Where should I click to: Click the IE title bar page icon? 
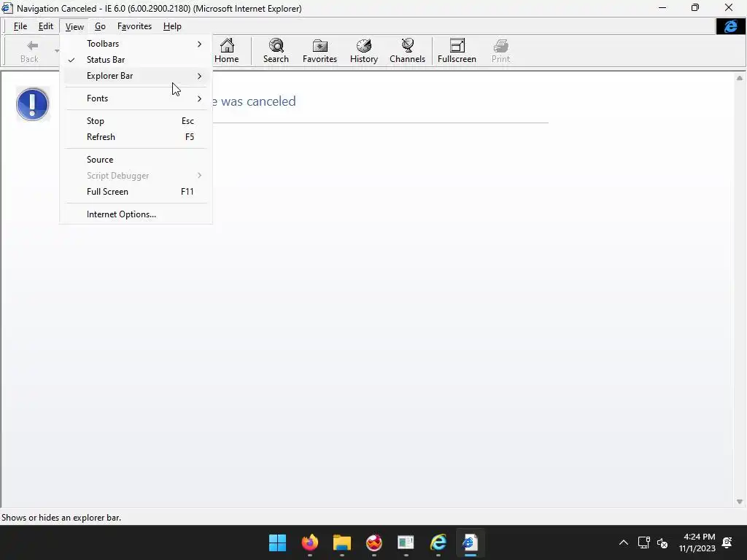[7, 8]
